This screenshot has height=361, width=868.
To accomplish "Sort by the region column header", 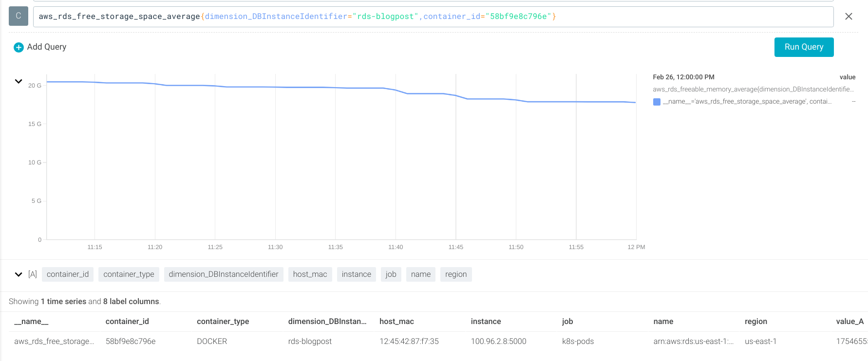I will (756, 322).
